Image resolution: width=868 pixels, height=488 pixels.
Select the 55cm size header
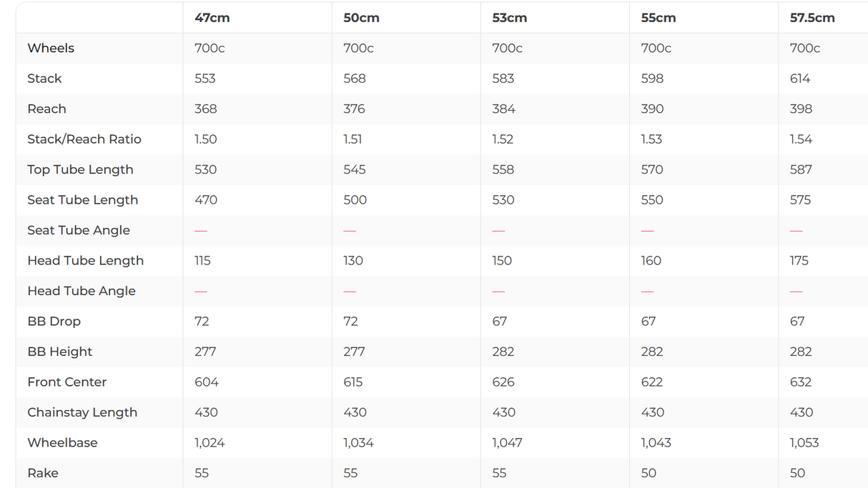[659, 18]
